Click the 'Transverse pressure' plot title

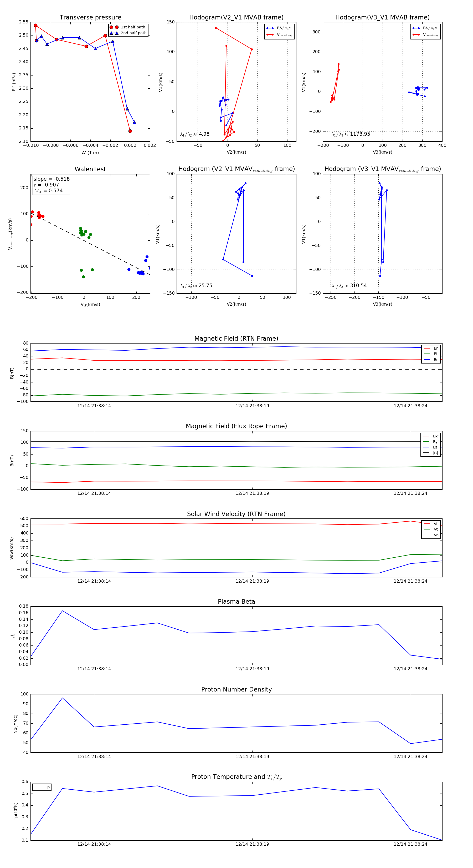click(x=90, y=18)
